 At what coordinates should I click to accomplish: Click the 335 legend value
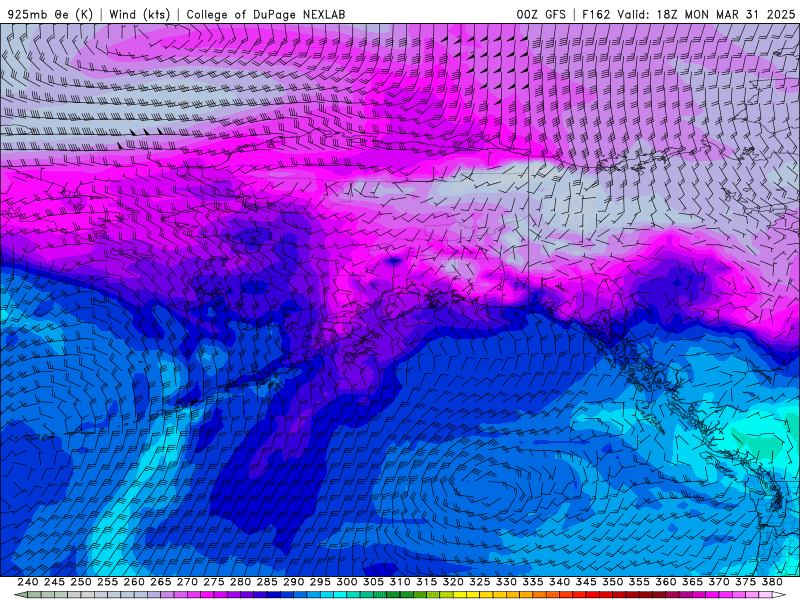[533, 582]
